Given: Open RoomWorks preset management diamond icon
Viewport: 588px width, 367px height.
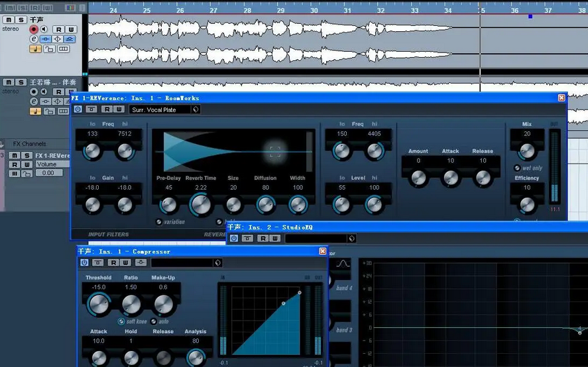Looking at the screenshot, I should coord(196,110).
